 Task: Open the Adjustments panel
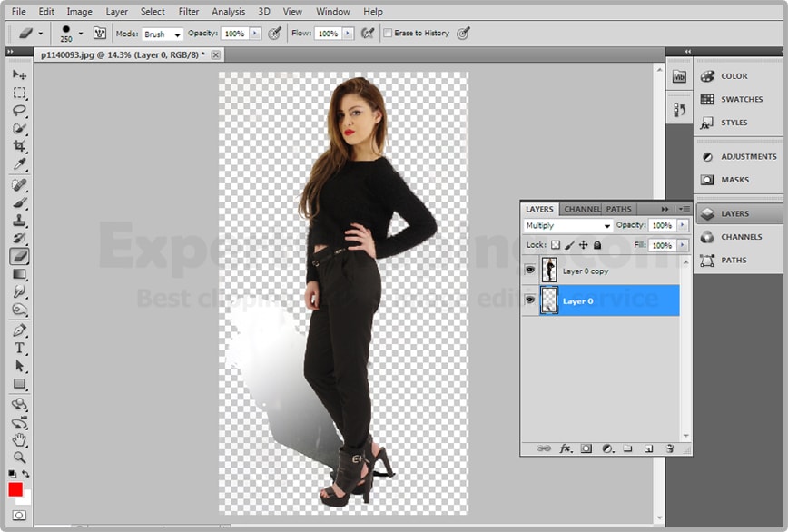pos(748,156)
